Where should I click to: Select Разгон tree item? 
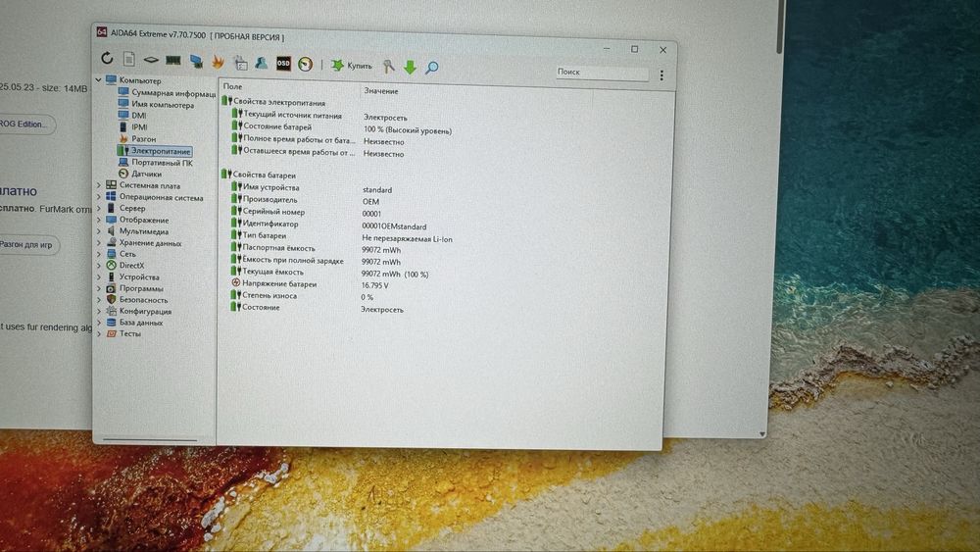[137, 139]
